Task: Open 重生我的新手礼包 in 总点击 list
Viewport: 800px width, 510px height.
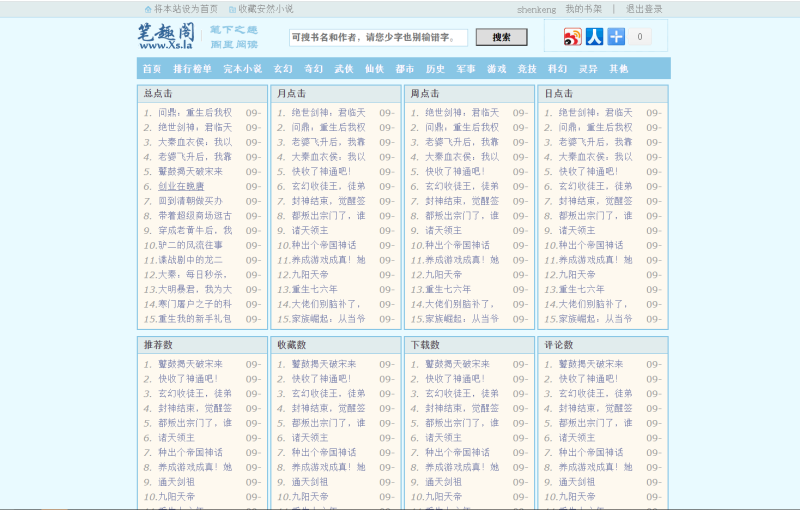Action: pos(195,319)
